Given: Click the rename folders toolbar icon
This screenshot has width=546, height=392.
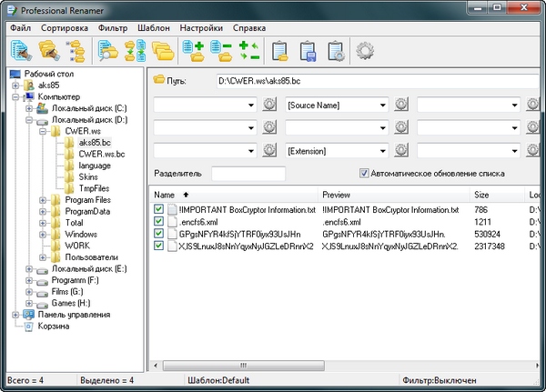Looking at the screenshot, I should click(47, 52).
